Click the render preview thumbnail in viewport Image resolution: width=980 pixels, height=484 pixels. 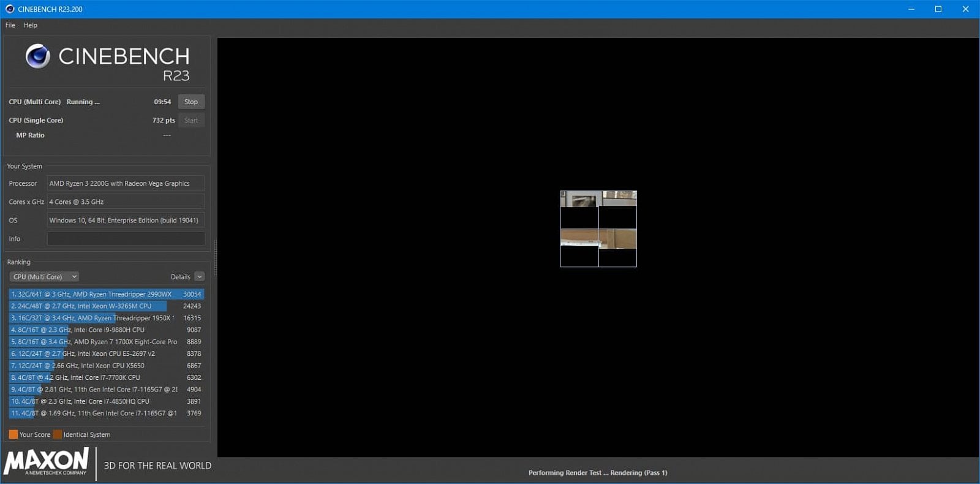tap(598, 229)
